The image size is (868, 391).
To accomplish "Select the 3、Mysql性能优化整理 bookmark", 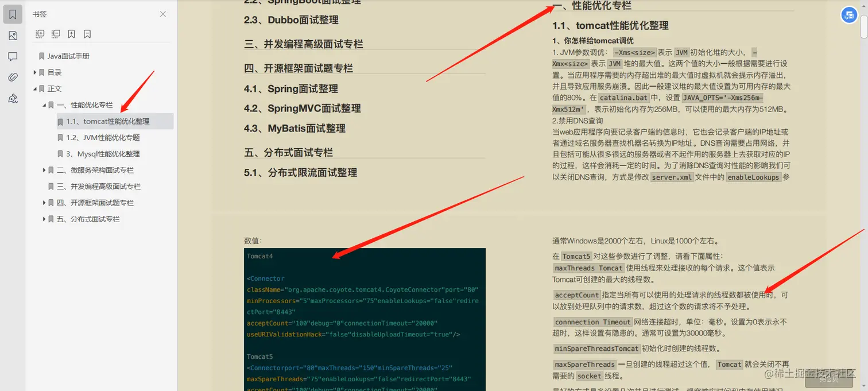I will pyautogui.click(x=103, y=154).
